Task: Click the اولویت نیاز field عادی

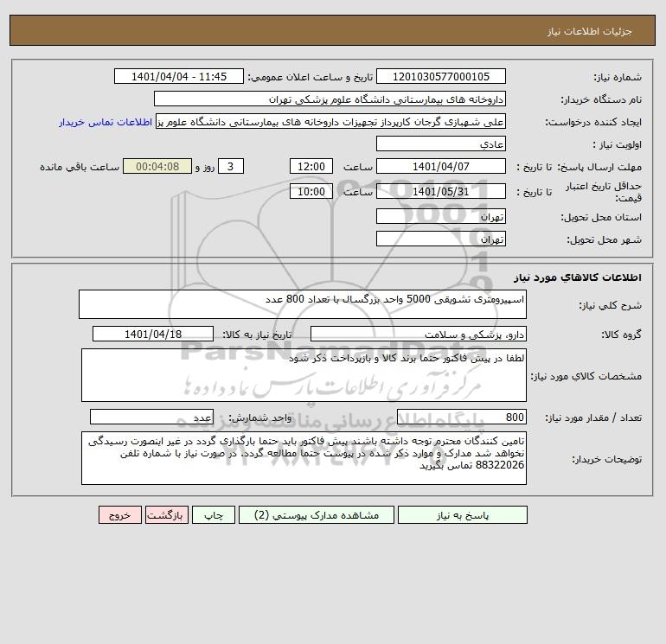Action: point(441,143)
